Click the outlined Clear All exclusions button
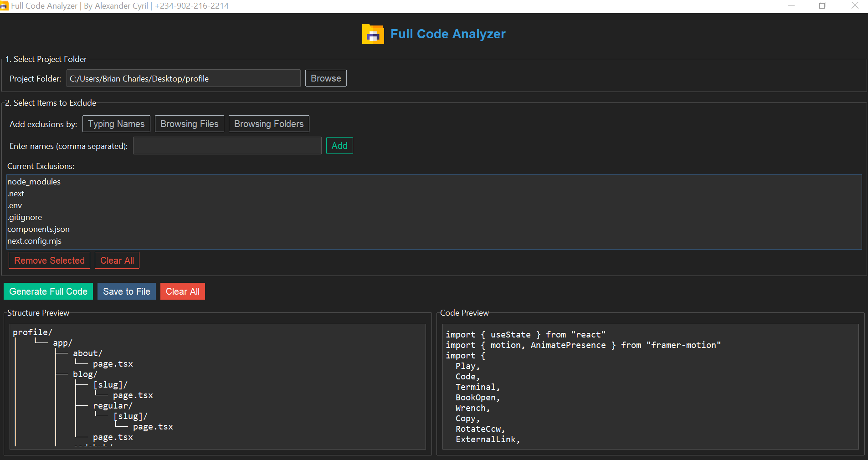The image size is (868, 460). tap(117, 261)
